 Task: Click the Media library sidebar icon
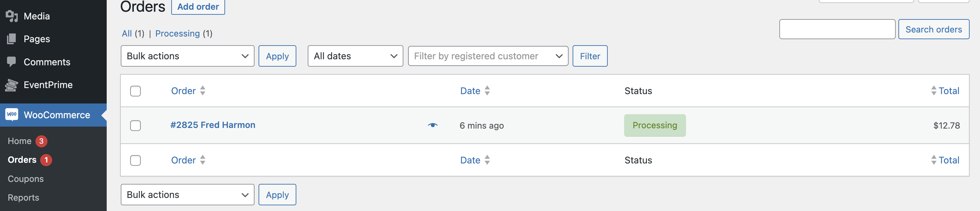[12, 16]
